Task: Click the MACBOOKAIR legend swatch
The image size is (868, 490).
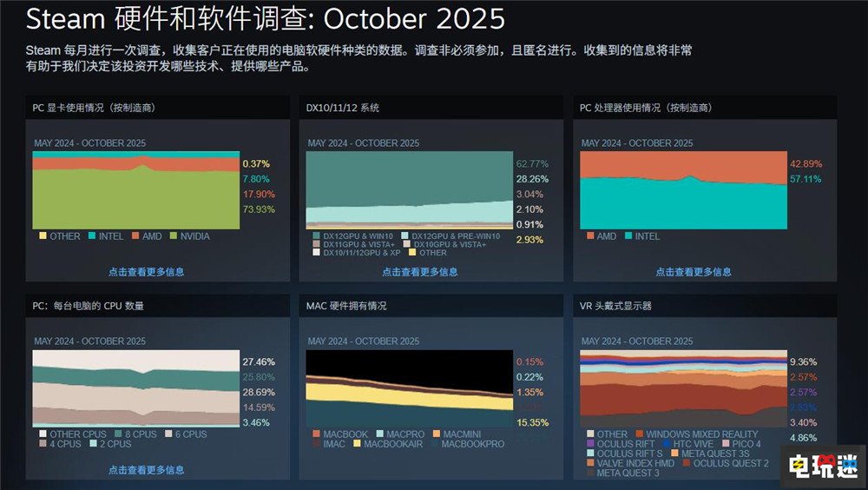Action: tap(357, 444)
